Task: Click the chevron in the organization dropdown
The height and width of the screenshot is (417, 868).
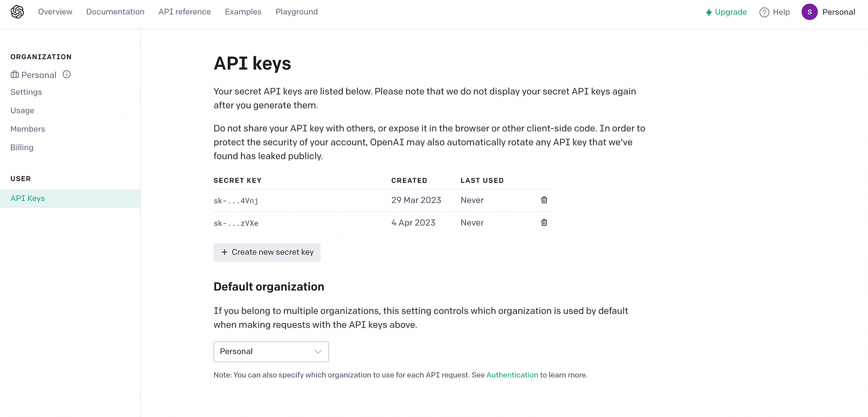Action: 318,352
